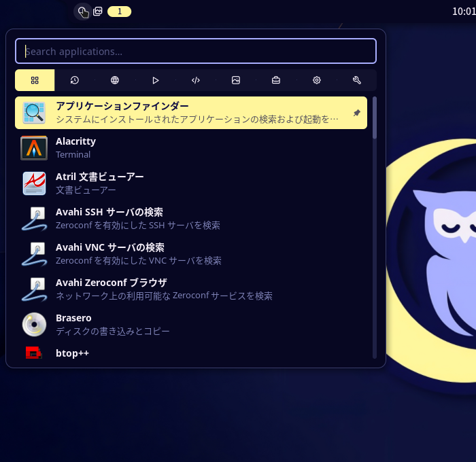The width and height of the screenshot is (476, 462).
Task: Switch to the system wrench category
Action: click(x=357, y=80)
